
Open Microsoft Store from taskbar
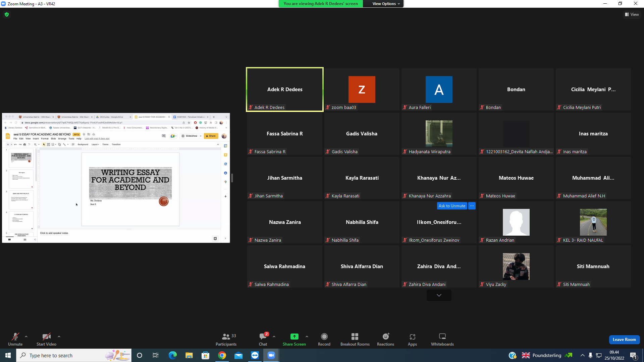click(x=205, y=355)
